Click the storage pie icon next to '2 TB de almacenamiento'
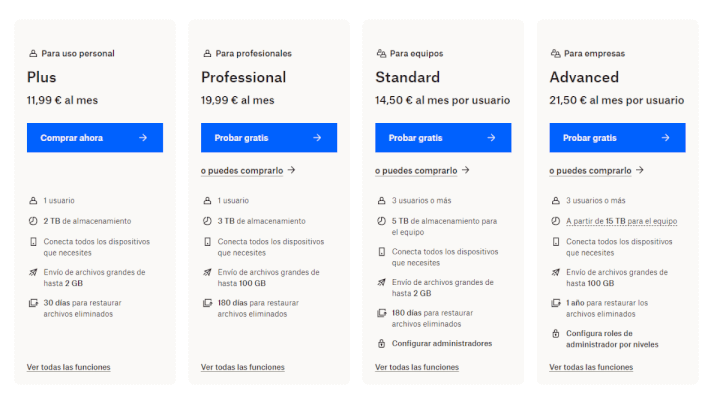This screenshot has height=405, width=720. [x=33, y=221]
